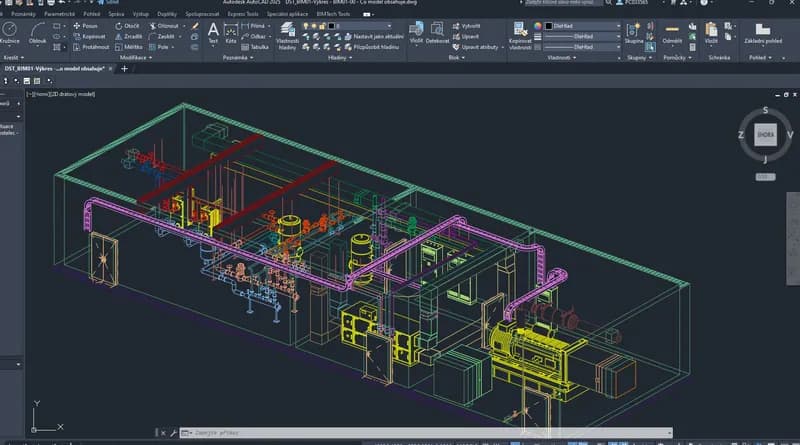Click the black DleHlad color swatch
800x445 pixels.
549,26
